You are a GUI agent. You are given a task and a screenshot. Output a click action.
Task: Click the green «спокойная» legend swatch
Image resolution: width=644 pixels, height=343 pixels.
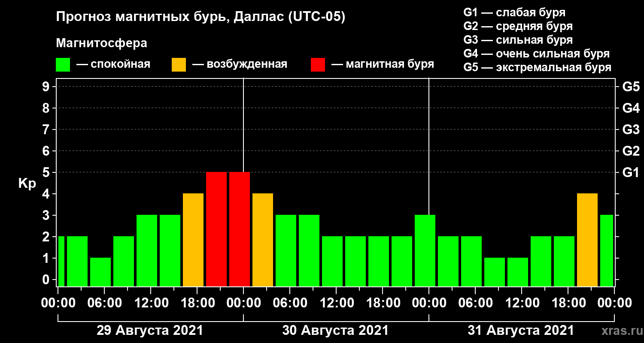[x=63, y=65]
